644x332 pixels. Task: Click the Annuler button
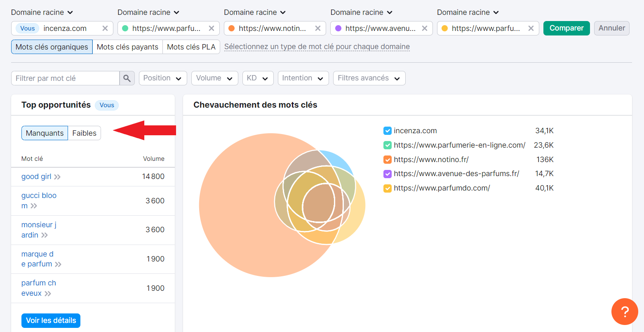(x=612, y=28)
